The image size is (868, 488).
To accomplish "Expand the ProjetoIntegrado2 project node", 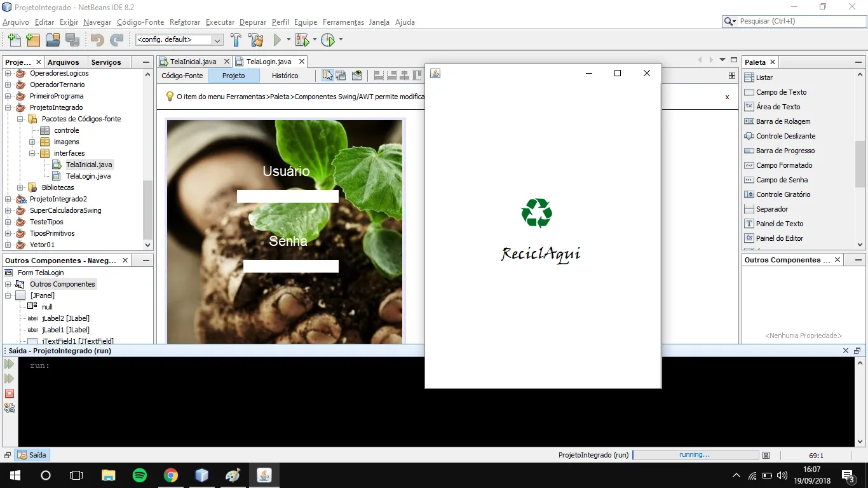I will (x=8, y=199).
